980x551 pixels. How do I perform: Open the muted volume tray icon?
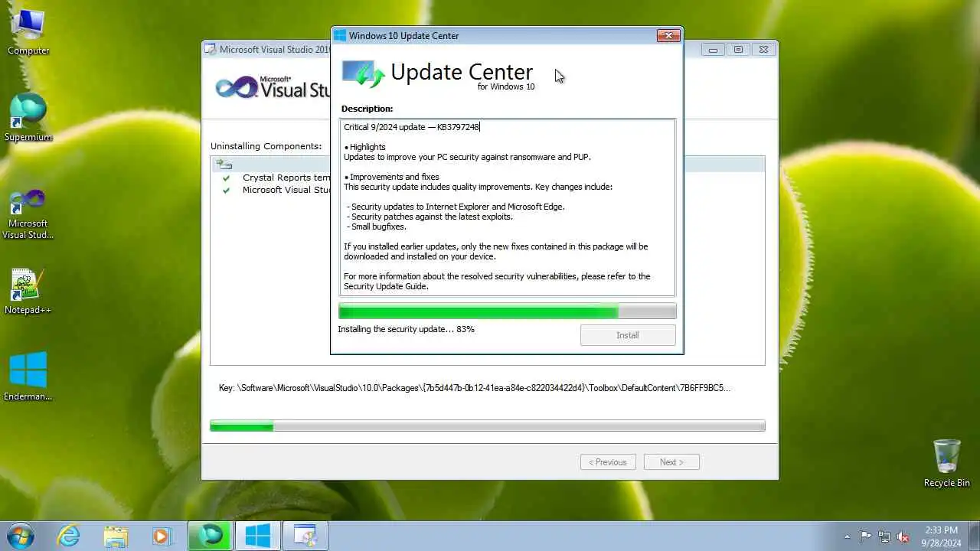point(903,536)
